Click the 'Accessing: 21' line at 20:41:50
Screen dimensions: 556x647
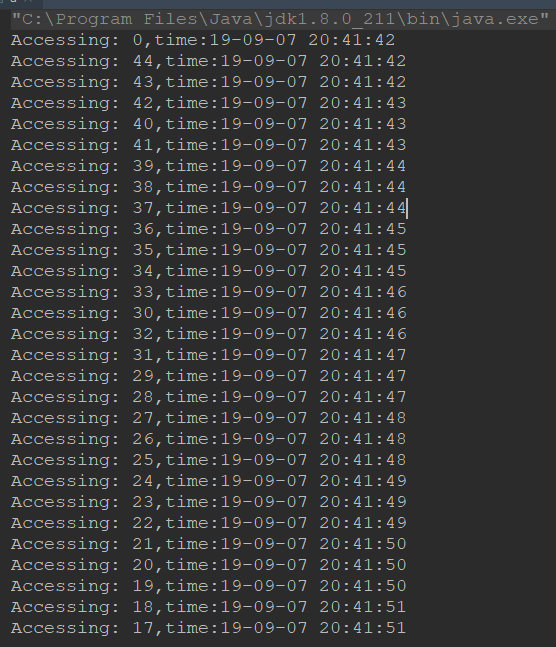tap(208, 544)
